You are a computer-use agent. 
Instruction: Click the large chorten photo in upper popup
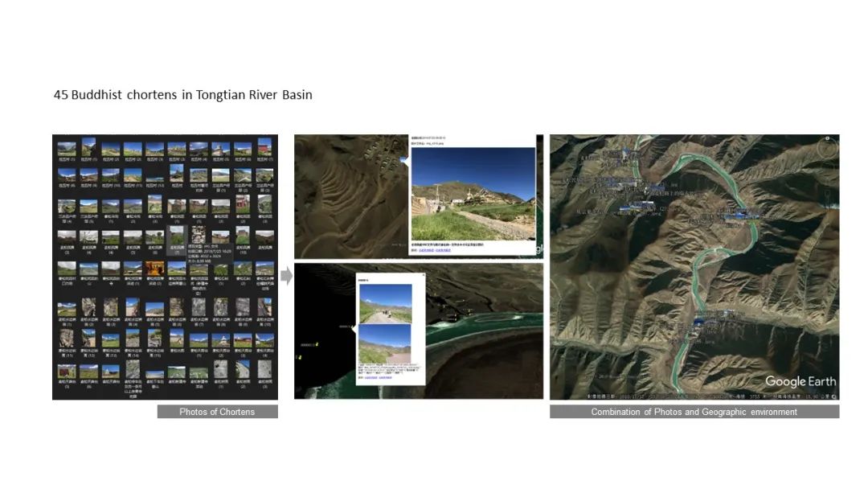[473, 194]
